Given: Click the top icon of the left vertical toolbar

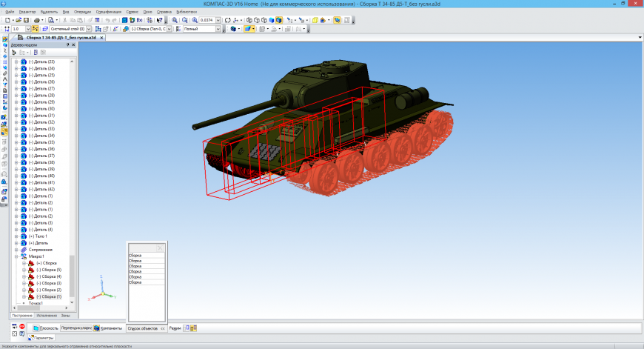Looking at the screenshot, I should point(4,39).
